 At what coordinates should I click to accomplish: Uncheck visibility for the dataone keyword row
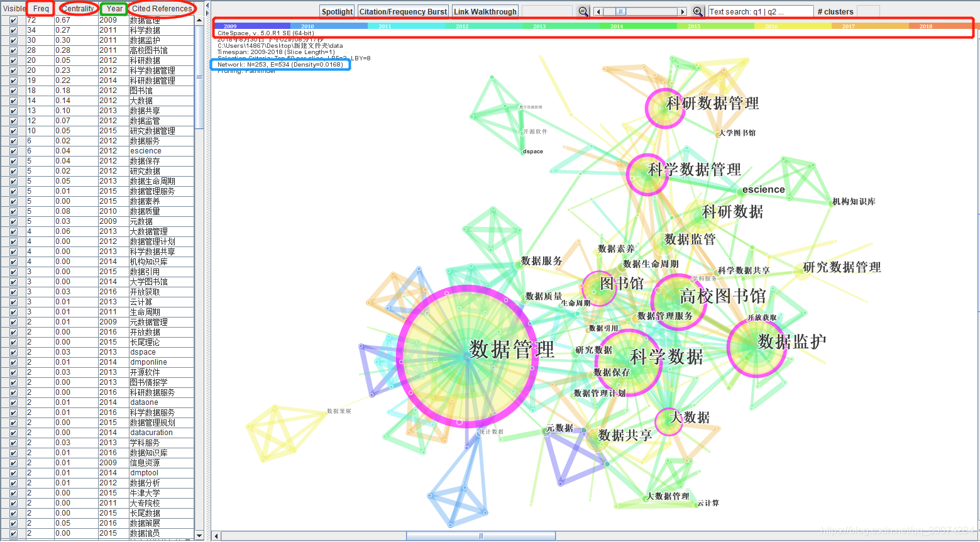(13, 402)
